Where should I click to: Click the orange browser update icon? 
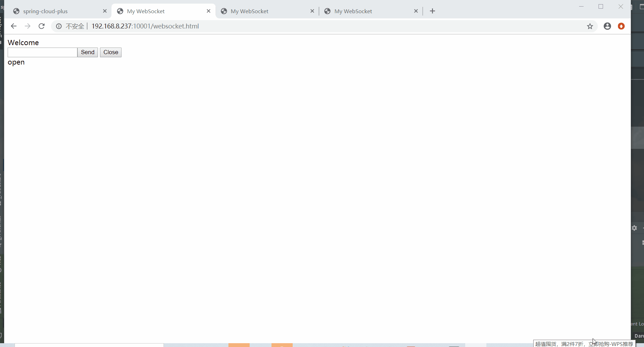621,26
